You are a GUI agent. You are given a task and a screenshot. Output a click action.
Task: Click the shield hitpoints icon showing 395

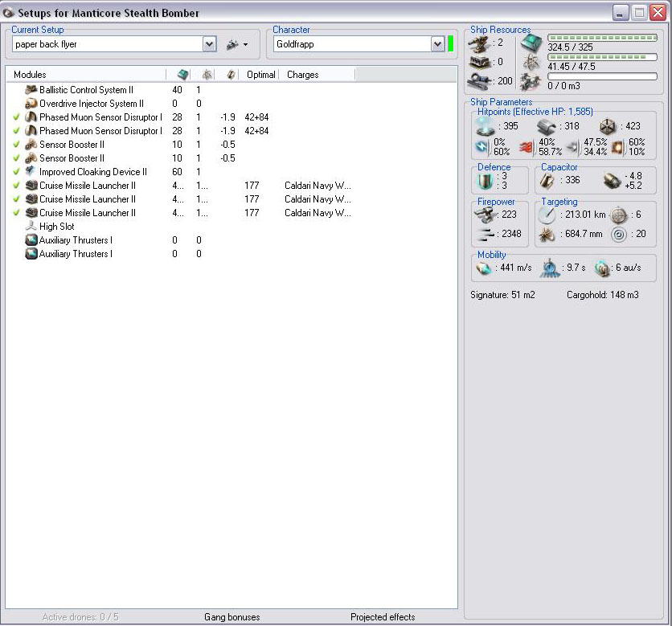(486, 126)
